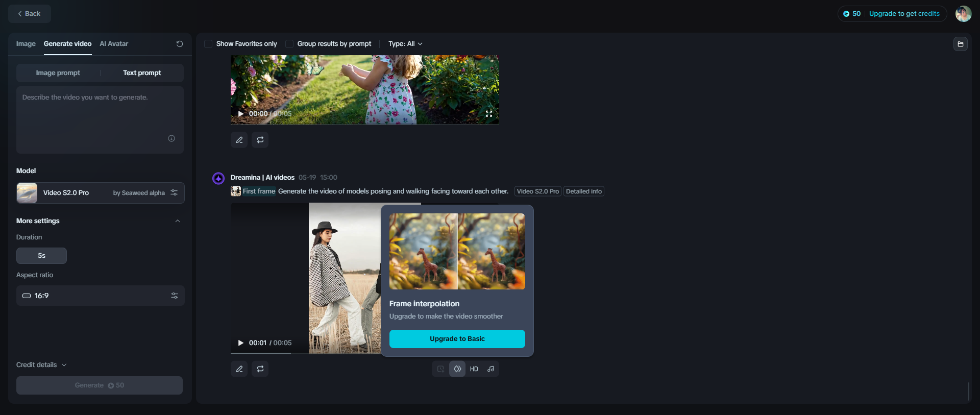Click the model options sliders icon
Viewport: 980px width, 415px height.
coord(174,193)
